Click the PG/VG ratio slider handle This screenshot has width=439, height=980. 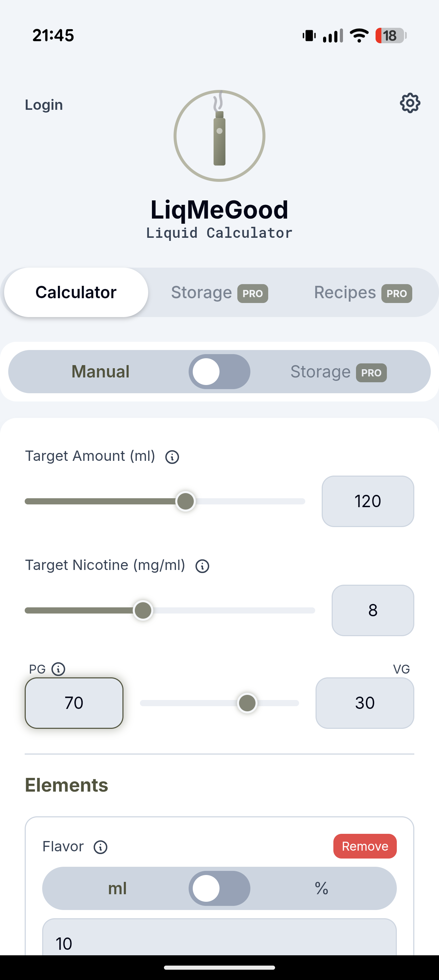click(x=247, y=703)
